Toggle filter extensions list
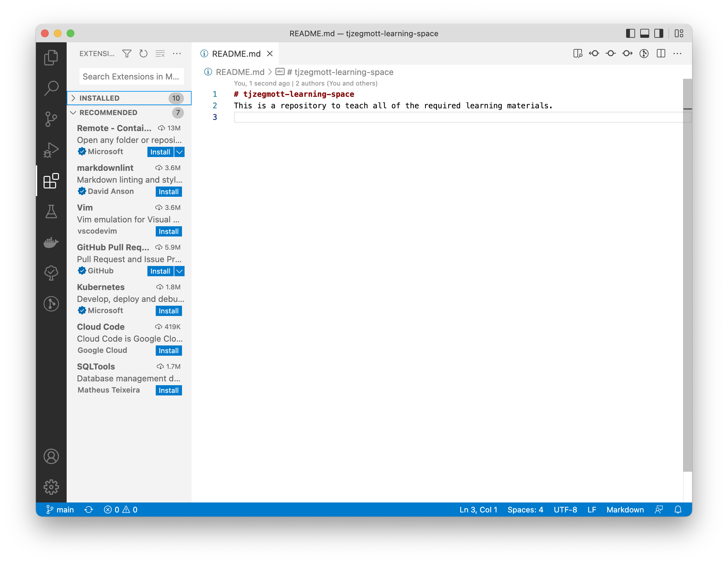The height and width of the screenshot is (564, 728). coord(127,53)
